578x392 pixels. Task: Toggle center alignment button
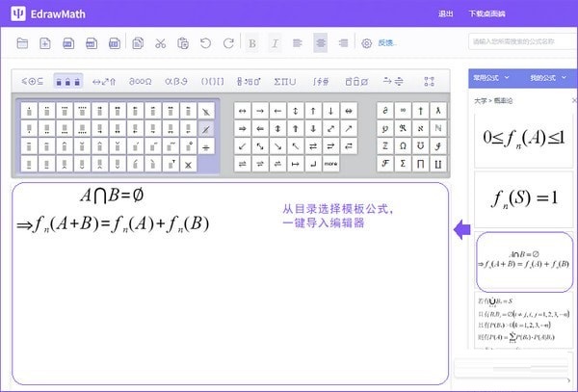click(320, 42)
